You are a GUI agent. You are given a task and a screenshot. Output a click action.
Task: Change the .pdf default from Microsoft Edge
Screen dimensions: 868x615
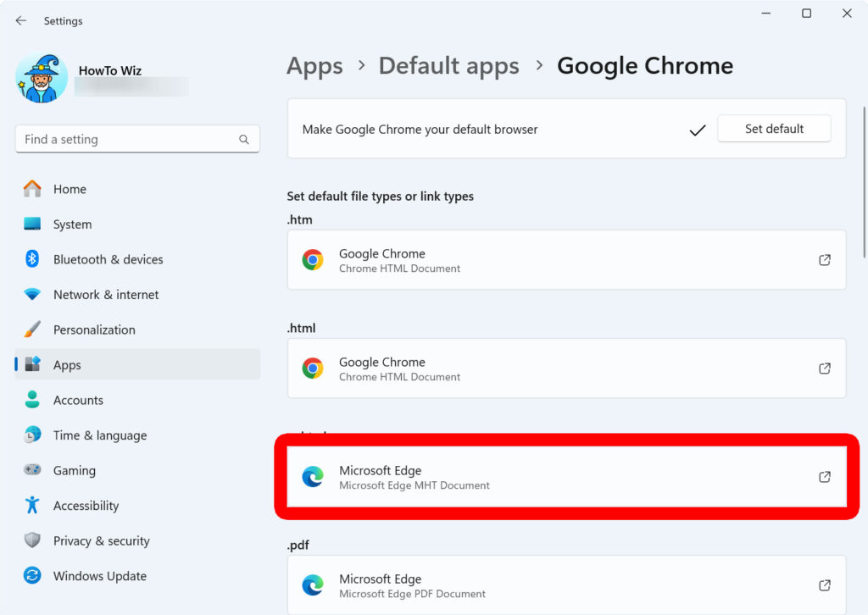click(x=565, y=585)
